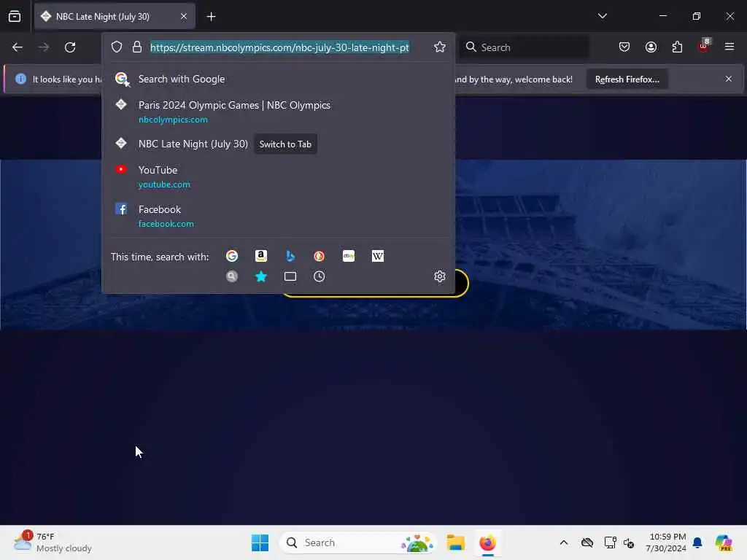Search this time with eBay
This screenshot has width=747, height=560.
tap(349, 256)
